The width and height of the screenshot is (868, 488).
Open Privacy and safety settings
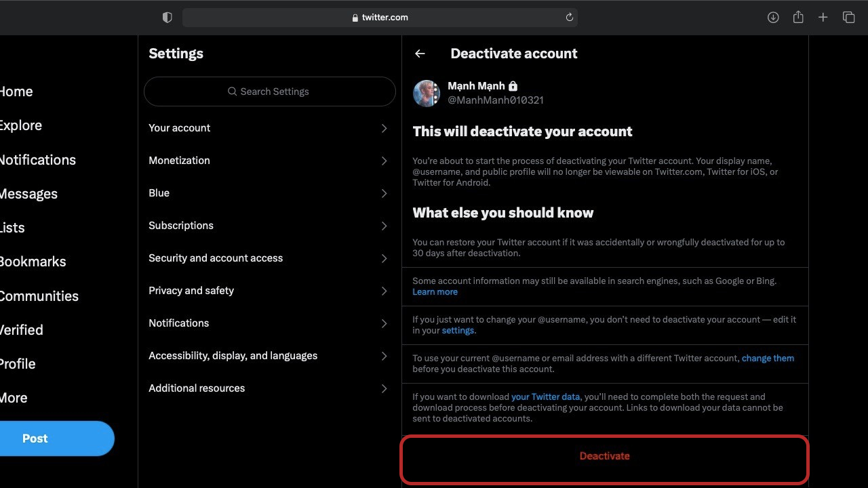click(x=270, y=291)
